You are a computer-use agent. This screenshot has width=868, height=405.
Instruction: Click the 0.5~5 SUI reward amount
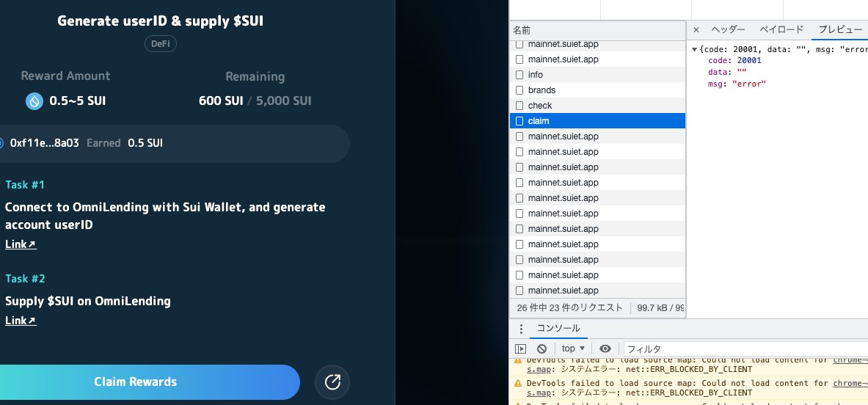pyautogui.click(x=78, y=101)
